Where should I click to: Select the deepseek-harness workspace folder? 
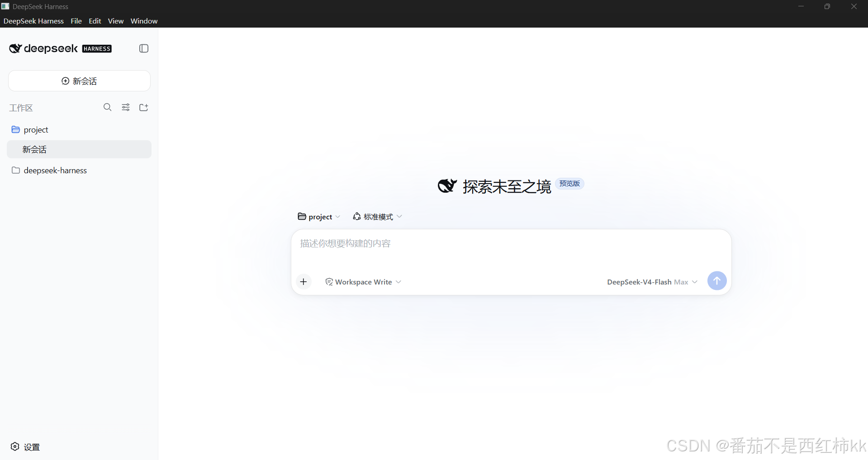click(79, 171)
